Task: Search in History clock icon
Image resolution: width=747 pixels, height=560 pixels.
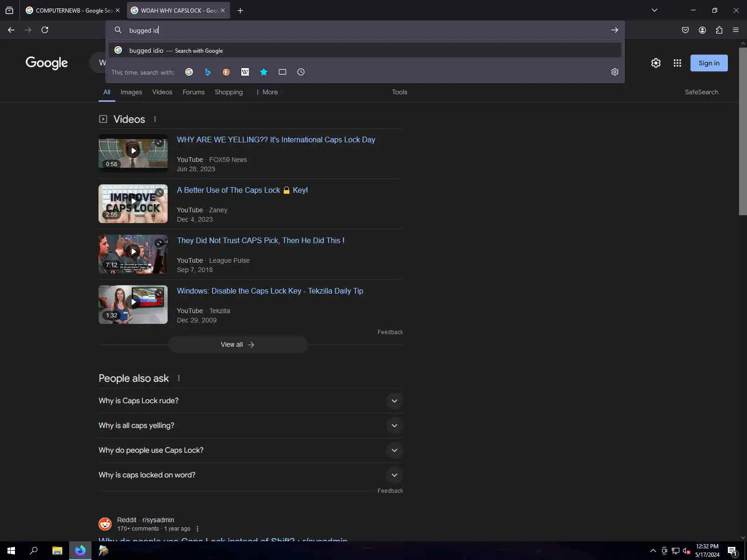Action: [301, 72]
